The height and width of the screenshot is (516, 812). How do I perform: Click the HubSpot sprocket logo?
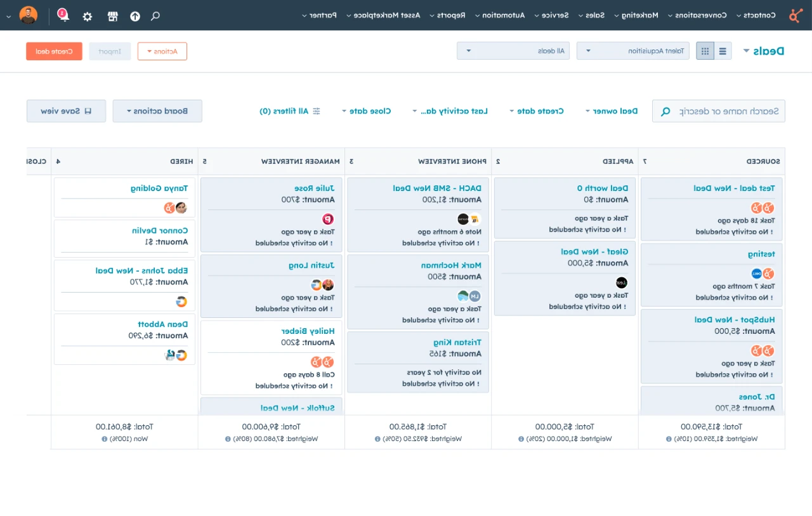[795, 15]
